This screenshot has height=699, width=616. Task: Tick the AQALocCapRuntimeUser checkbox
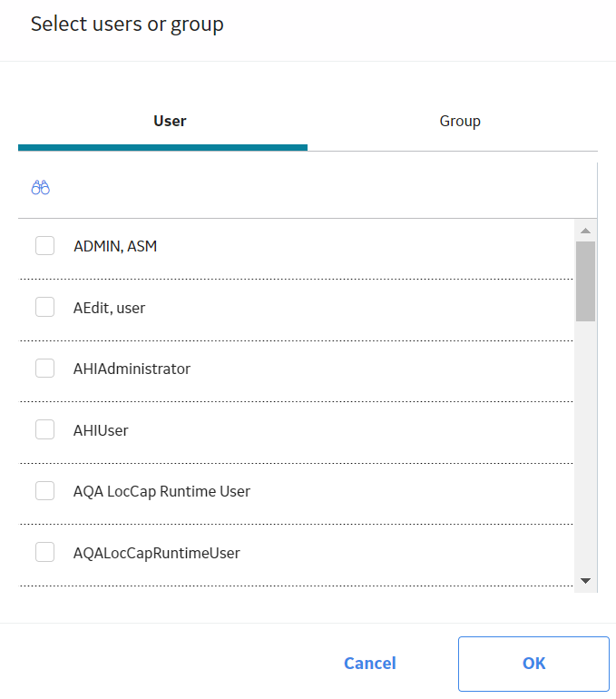[x=45, y=552]
